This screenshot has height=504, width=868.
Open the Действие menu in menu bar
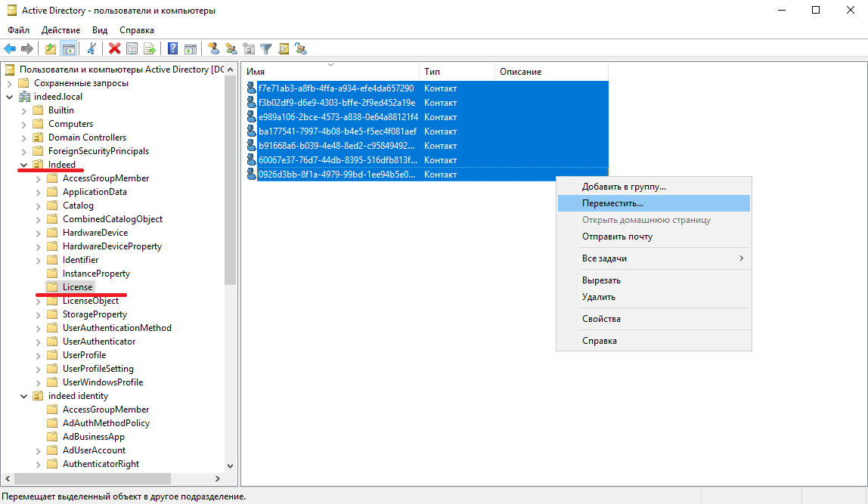pyautogui.click(x=60, y=30)
